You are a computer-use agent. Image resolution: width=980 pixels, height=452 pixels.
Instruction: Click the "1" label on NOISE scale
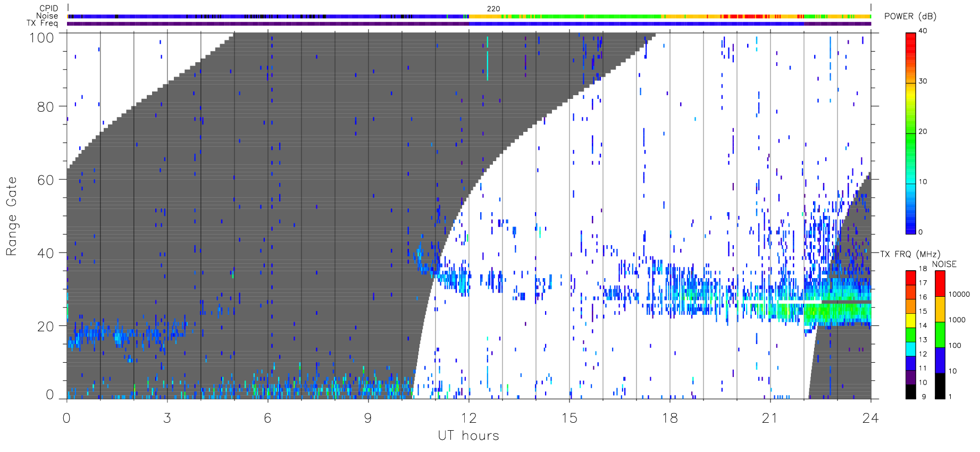pyautogui.click(x=951, y=396)
